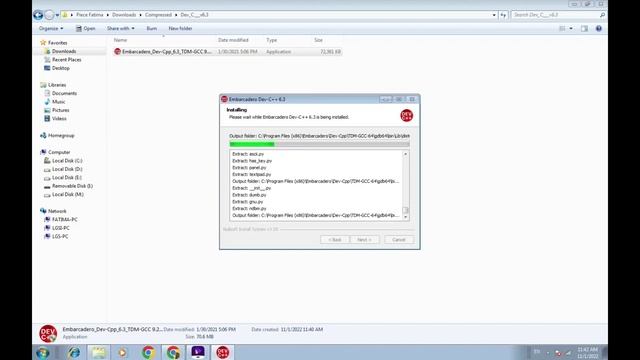Open the Organize menu
Viewport: 640px width, 360px height.
51,29
